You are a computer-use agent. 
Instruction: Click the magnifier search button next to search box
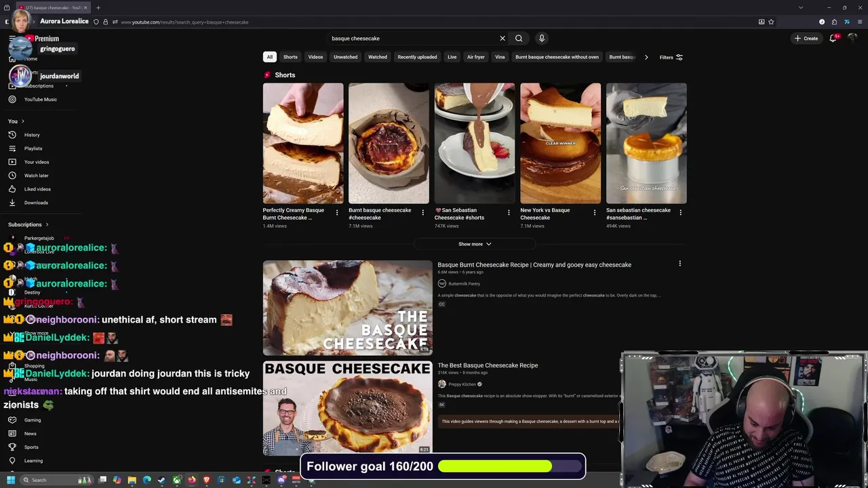point(519,39)
